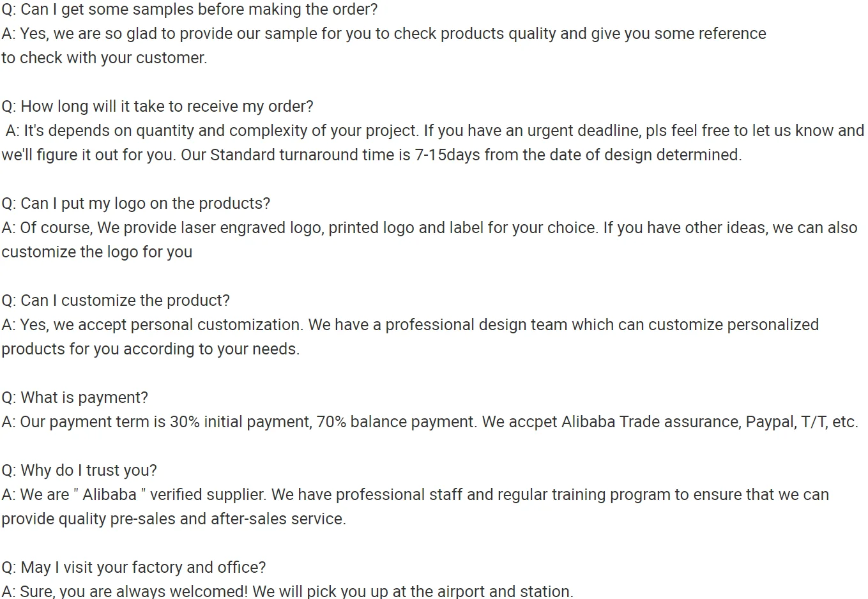The image size is (868, 599).
Task: Click the 'What is payment?' question
Action: coord(75,398)
